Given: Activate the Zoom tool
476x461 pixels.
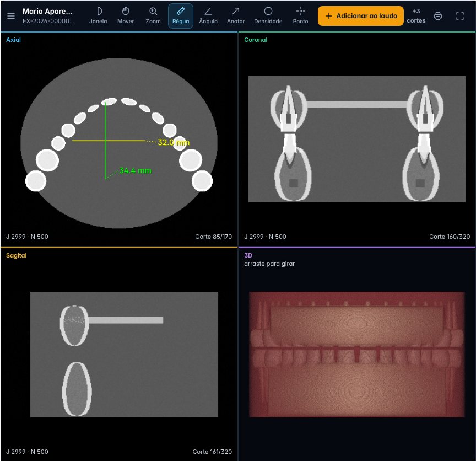Looking at the screenshot, I should pos(153,16).
